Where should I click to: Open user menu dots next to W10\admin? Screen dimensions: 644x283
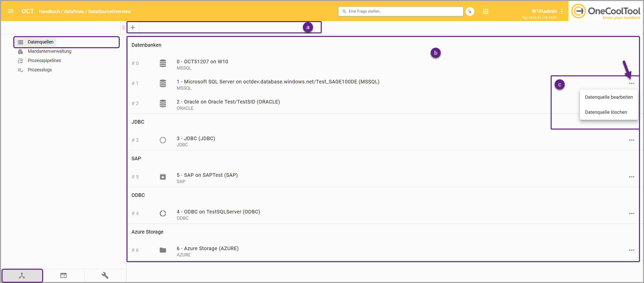[x=562, y=11]
